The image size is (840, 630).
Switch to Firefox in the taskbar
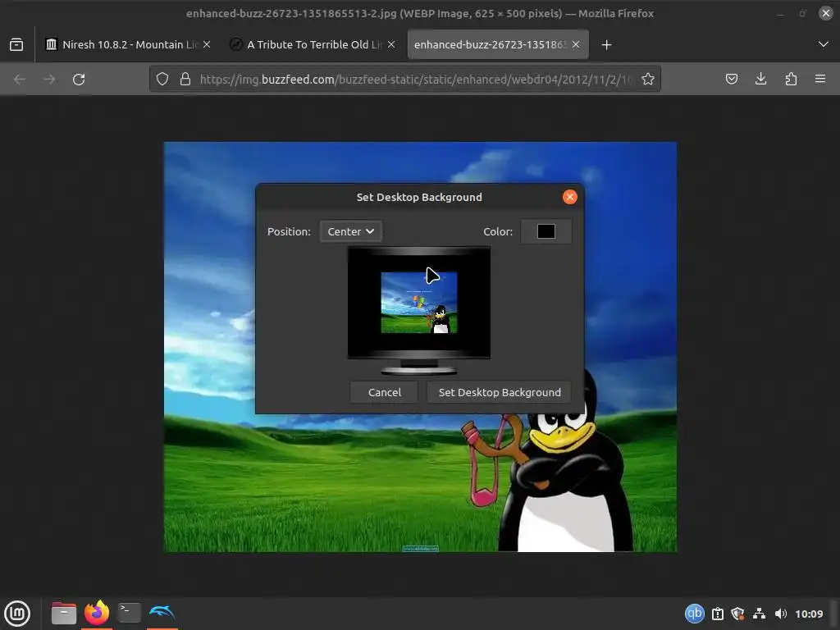pyautogui.click(x=97, y=613)
